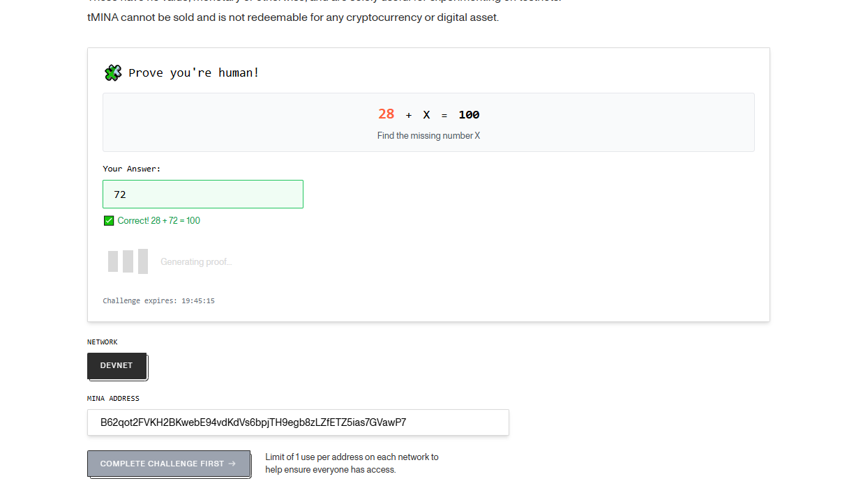Click the "Prove you're human!" heading
Screen dimensions: 856x504
tap(194, 72)
